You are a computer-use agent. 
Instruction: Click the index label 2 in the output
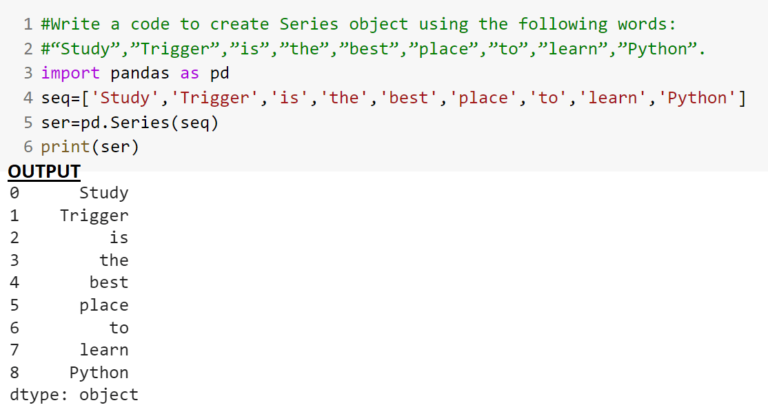(14, 238)
